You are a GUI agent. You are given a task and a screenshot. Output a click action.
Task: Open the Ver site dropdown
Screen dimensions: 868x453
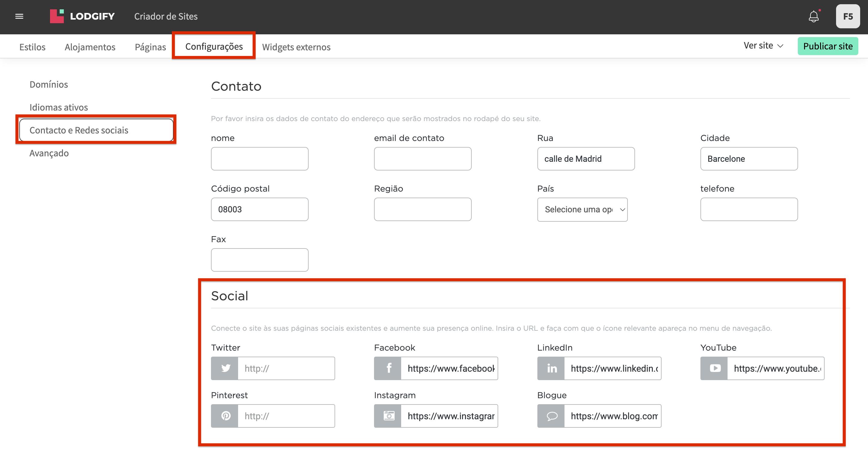pos(763,46)
